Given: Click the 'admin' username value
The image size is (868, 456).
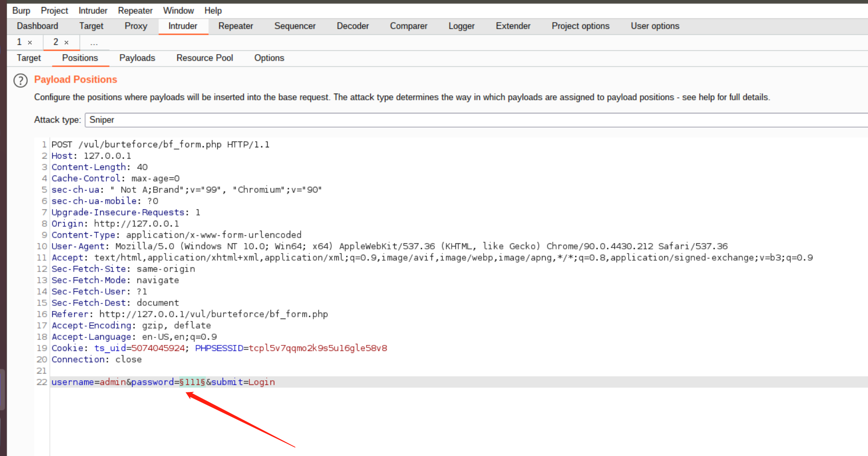Looking at the screenshot, I should pos(113,382).
